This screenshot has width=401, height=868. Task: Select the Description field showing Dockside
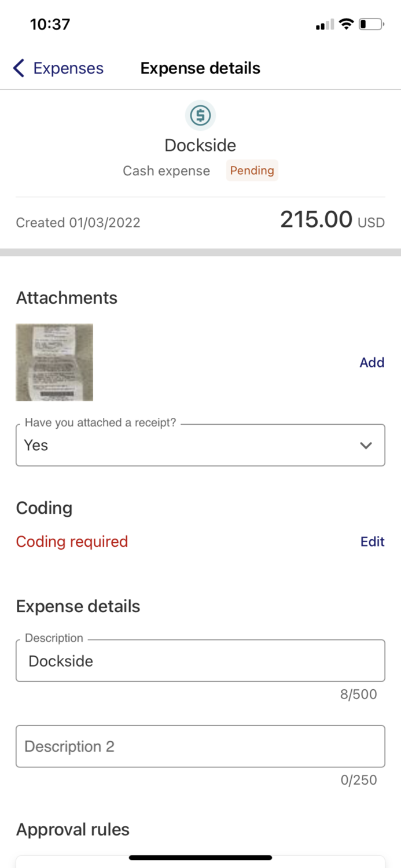click(x=200, y=660)
